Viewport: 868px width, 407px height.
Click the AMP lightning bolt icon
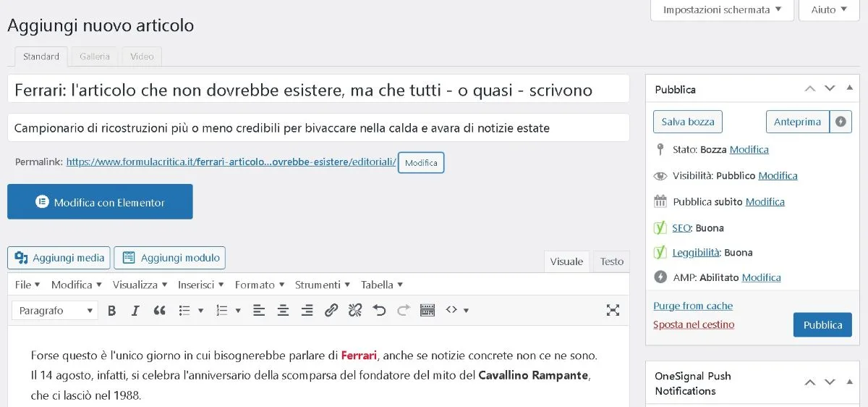(660, 277)
